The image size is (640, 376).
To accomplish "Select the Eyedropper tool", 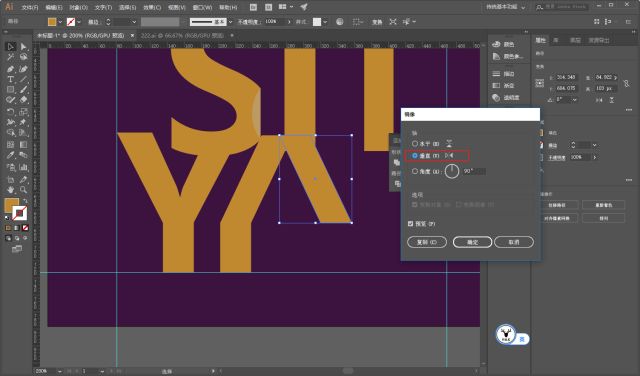I will coord(10,156).
